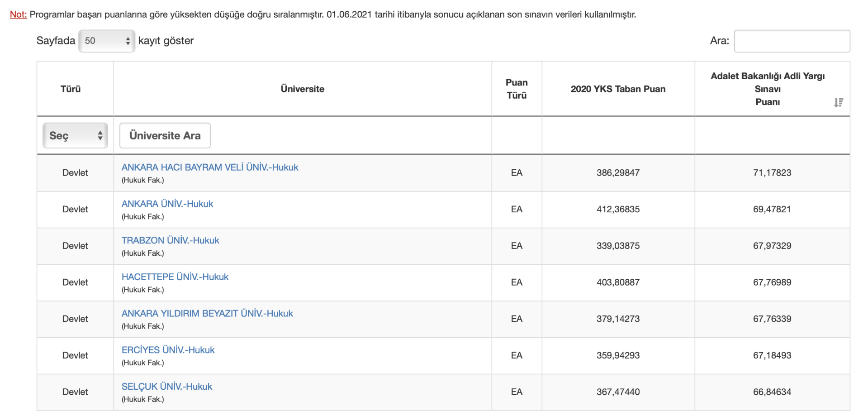This screenshot has width=868, height=411.
Task: Select the score 67,18493
Action: pos(772,355)
